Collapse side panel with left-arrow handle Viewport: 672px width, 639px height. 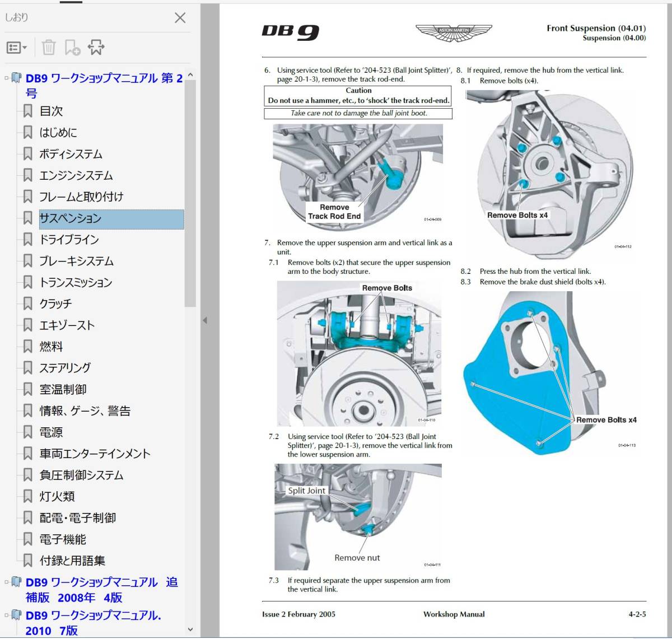point(204,320)
